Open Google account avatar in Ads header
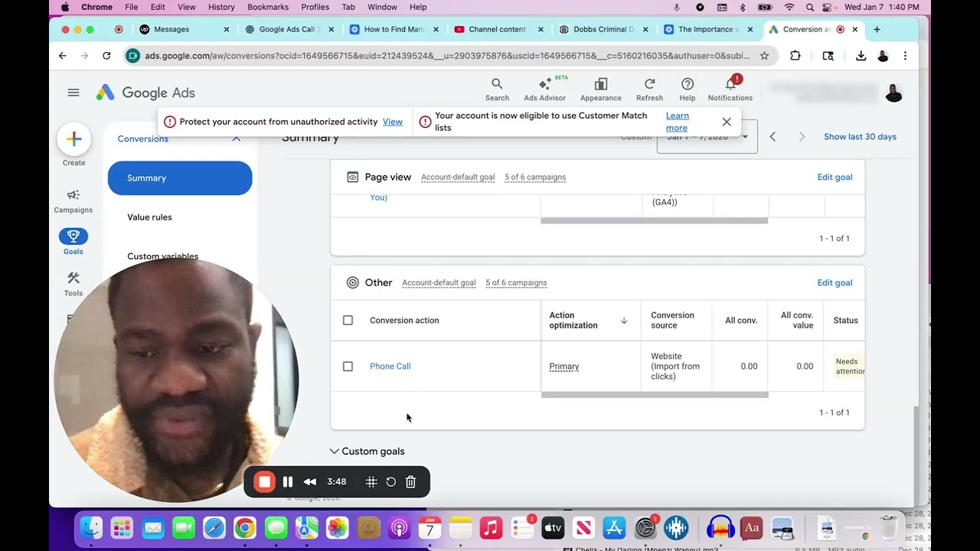980x551 pixels. coord(893,93)
